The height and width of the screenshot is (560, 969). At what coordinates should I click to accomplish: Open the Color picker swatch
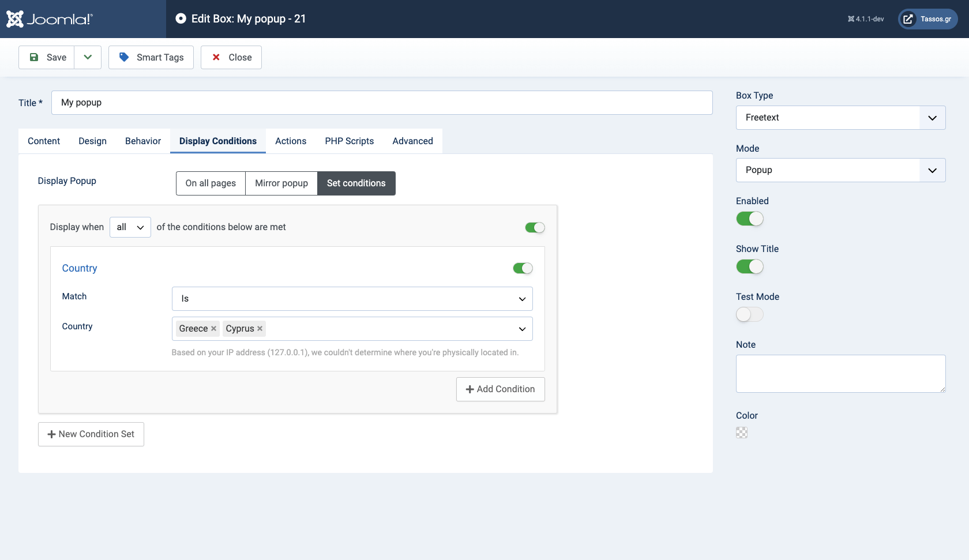(742, 433)
